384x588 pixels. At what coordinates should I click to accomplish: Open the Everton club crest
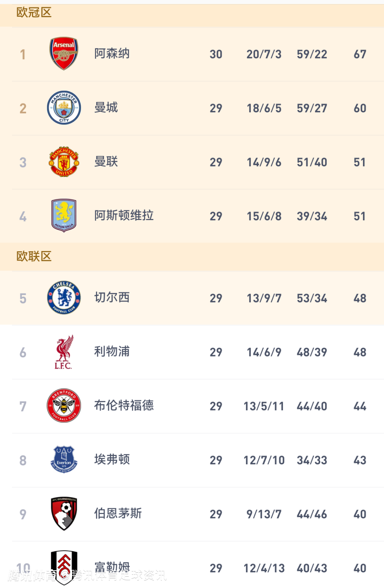click(64, 460)
